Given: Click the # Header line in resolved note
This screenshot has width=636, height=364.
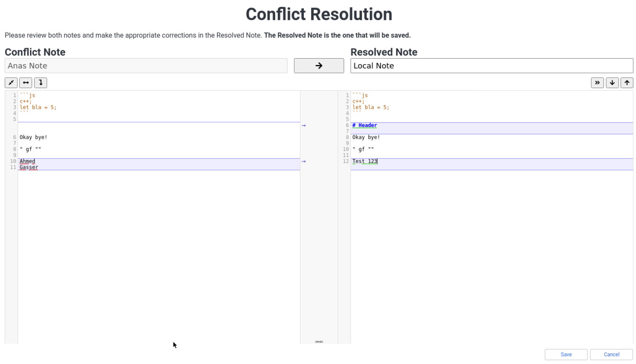Looking at the screenshot, I should [x=365, y=125].
